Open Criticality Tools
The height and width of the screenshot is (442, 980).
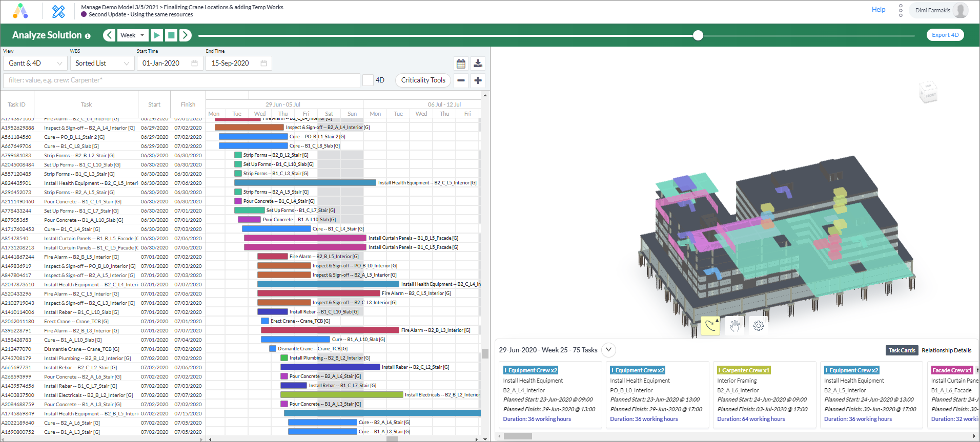423,80
